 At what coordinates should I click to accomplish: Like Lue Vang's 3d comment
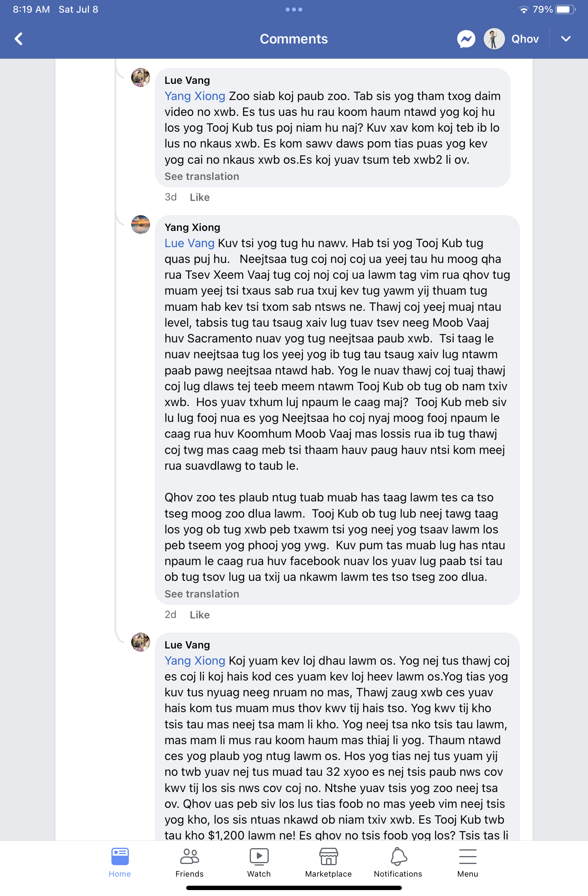point(200,197)
